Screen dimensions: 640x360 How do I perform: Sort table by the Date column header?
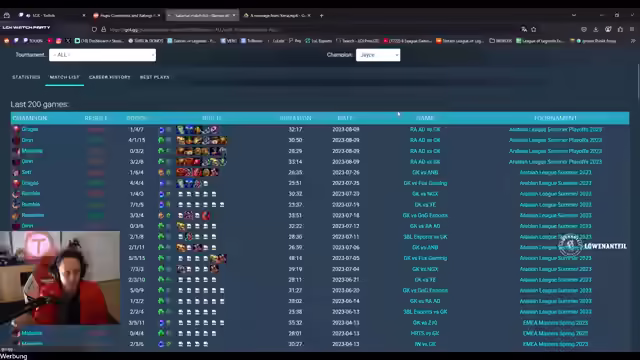(x=345, y=118)
